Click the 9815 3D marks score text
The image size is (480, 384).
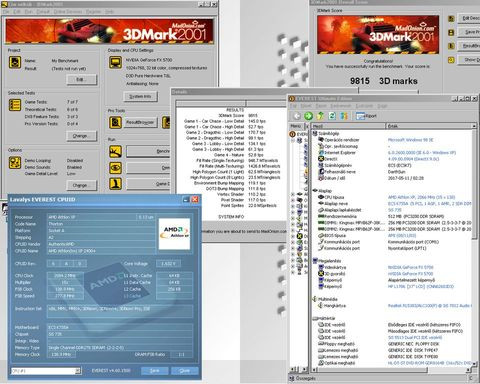[x=384, y=81]
